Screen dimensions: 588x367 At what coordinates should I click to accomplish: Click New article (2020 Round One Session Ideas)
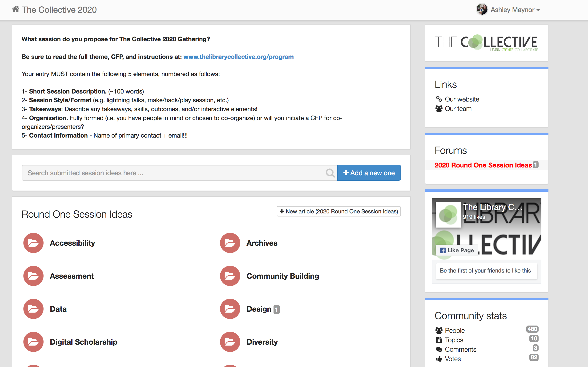point(338,211)
